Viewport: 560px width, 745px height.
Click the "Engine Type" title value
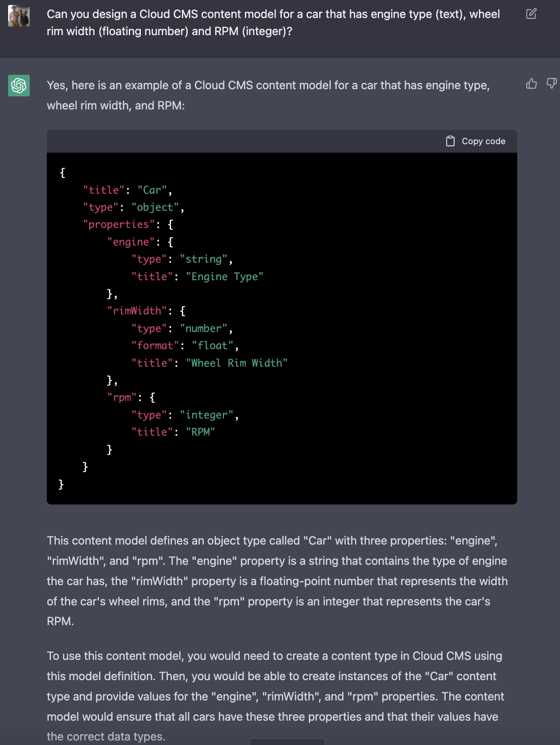click(225, 277)
